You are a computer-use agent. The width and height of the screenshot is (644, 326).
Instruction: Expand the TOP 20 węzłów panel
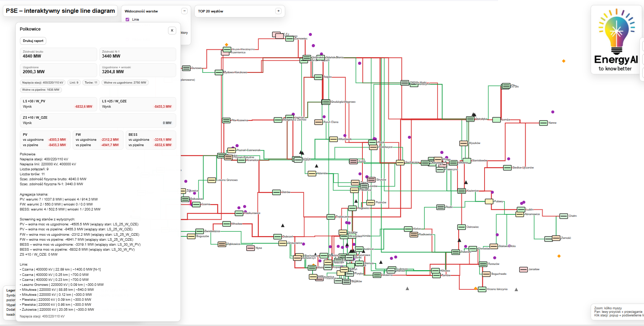pyautogui.click(x=278, y=11)
